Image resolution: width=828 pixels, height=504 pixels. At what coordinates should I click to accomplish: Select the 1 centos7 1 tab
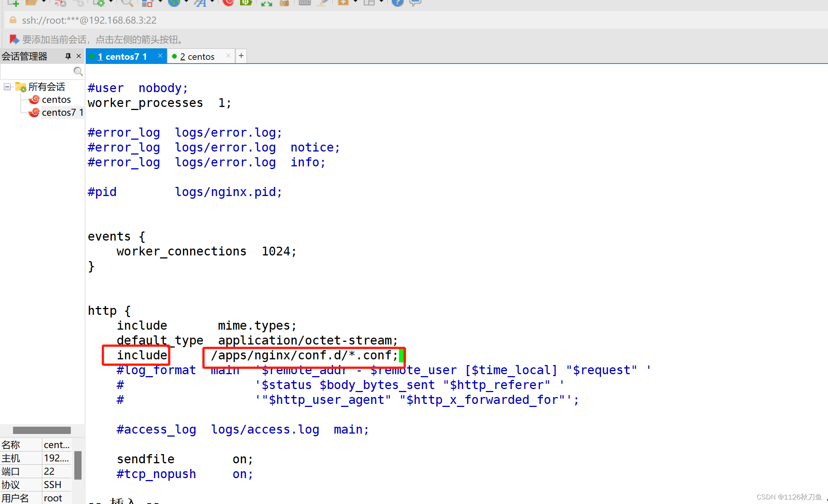122,57
